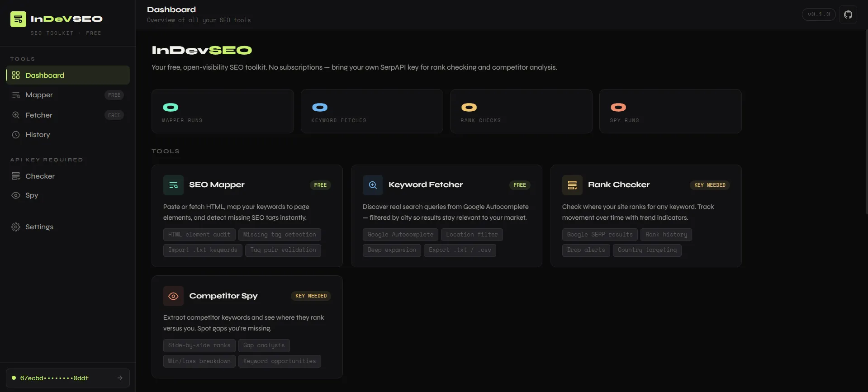
Task: Click the SEO Mapper card icon
Action: [173, 185]
